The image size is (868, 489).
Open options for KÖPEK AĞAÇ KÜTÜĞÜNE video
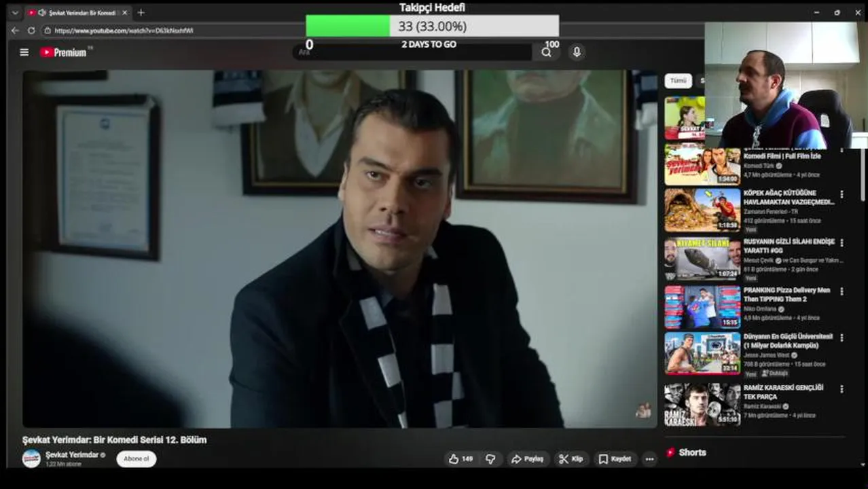[842, 194]
